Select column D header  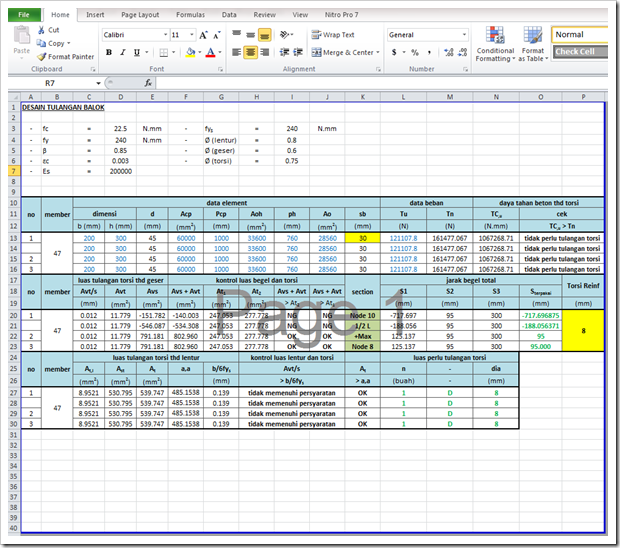[x=121, y=97]
